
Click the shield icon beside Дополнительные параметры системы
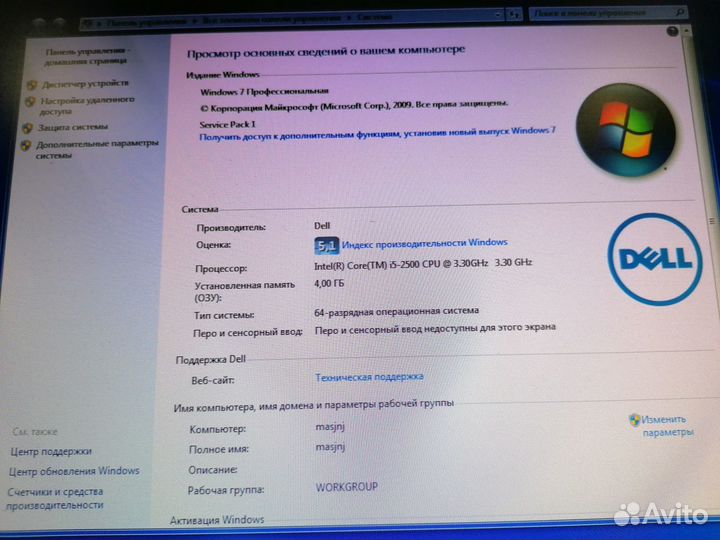click(x=26, y=146)
